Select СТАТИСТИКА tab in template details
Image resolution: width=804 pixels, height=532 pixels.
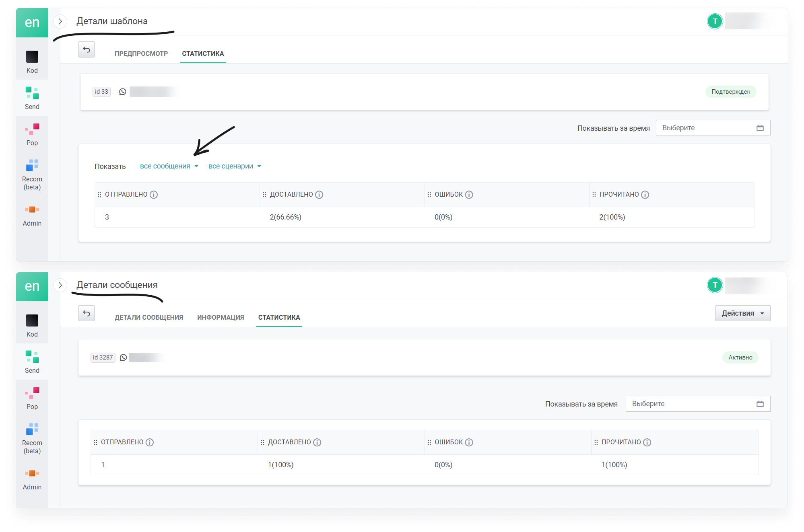[x=203, y=53]
